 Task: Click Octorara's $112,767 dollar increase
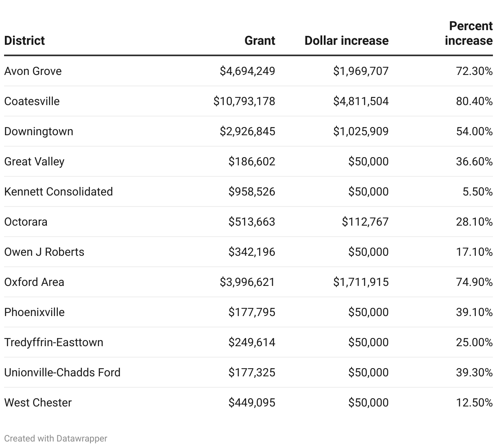point(365,222)
